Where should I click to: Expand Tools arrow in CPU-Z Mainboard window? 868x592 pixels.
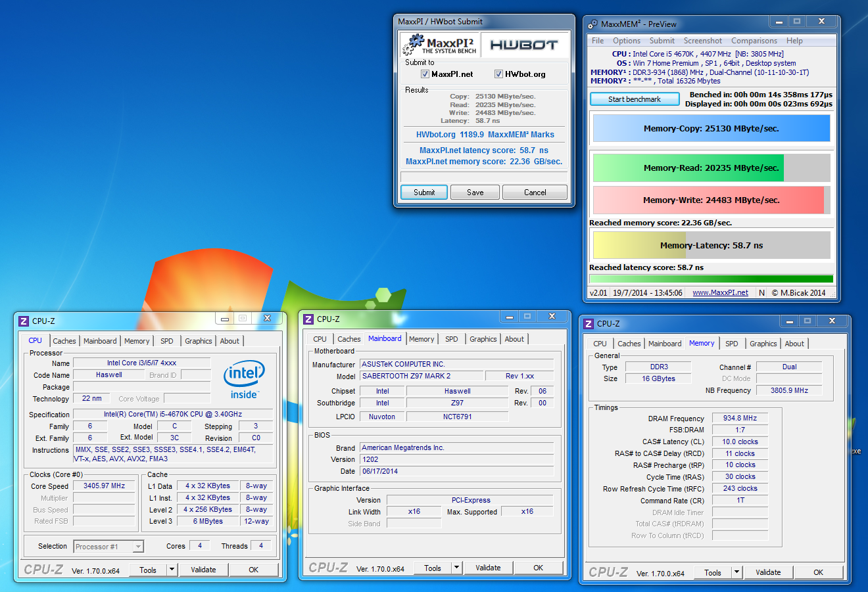click(x=457, y=568)
